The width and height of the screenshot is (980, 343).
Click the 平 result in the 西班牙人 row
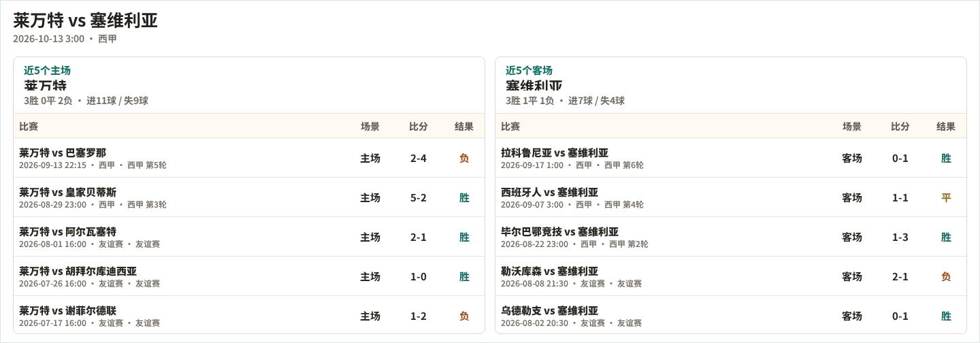click(946, 197)
